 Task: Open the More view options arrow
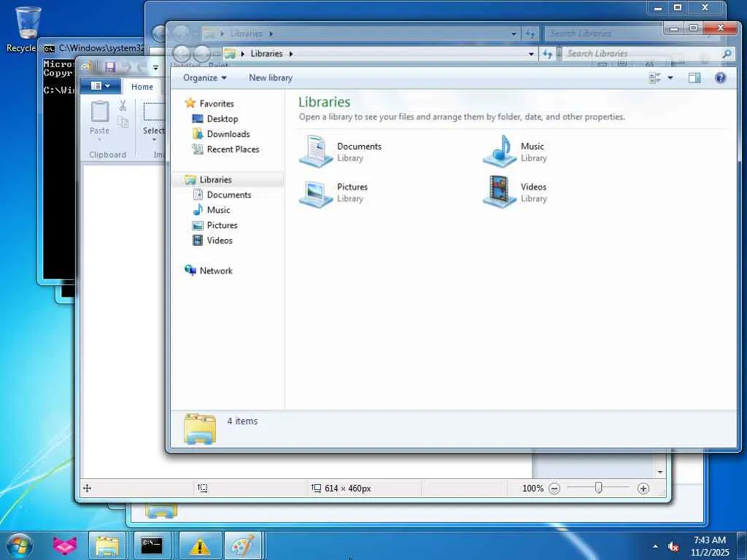click(670, 77)
